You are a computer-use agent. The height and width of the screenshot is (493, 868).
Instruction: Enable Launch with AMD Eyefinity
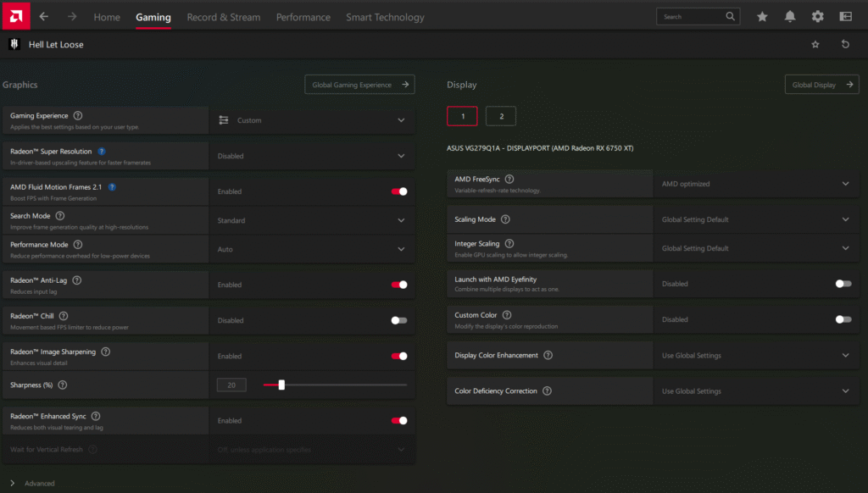(843, 284)
